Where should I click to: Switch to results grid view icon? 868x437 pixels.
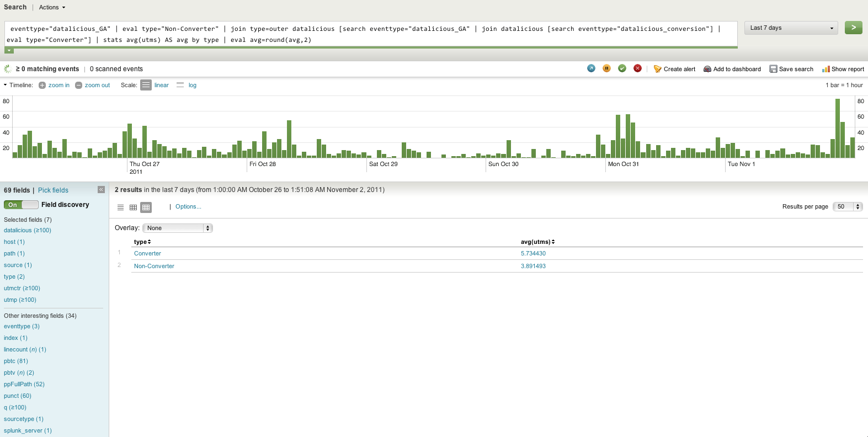tap(146, 207)
